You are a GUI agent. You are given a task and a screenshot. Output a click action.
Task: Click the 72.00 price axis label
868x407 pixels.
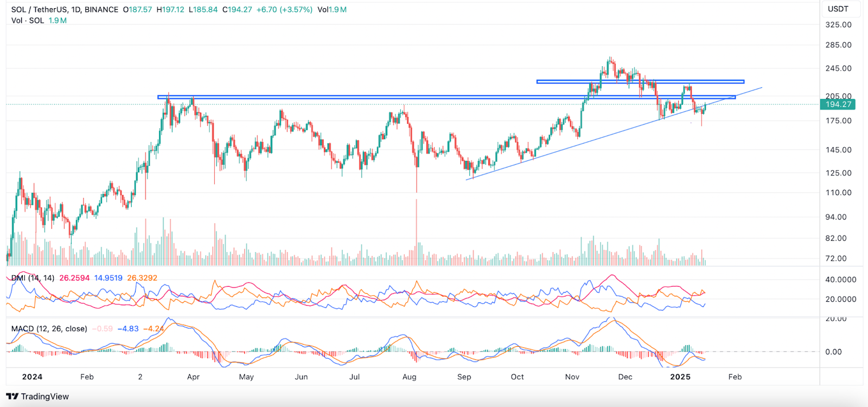coord(836,259)
